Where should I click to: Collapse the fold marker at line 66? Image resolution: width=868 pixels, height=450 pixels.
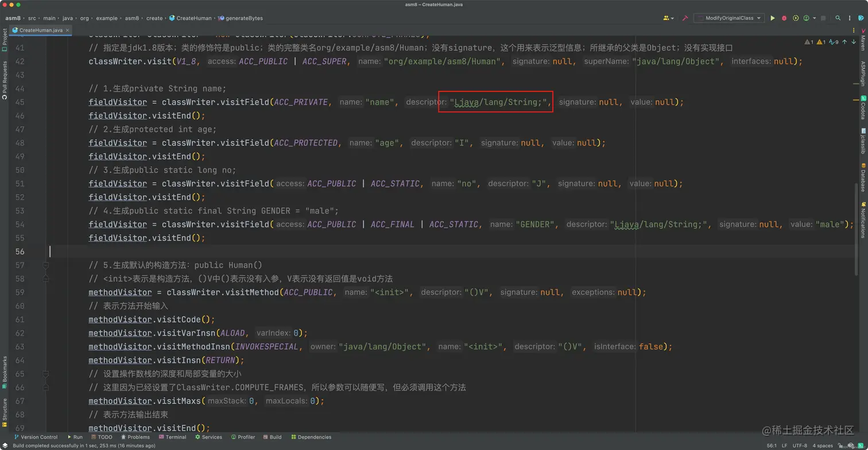[45, 387]
